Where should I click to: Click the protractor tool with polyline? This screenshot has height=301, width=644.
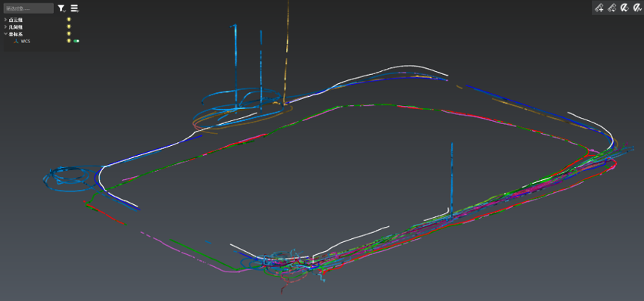pyautogui.click(x=637, y=8)
